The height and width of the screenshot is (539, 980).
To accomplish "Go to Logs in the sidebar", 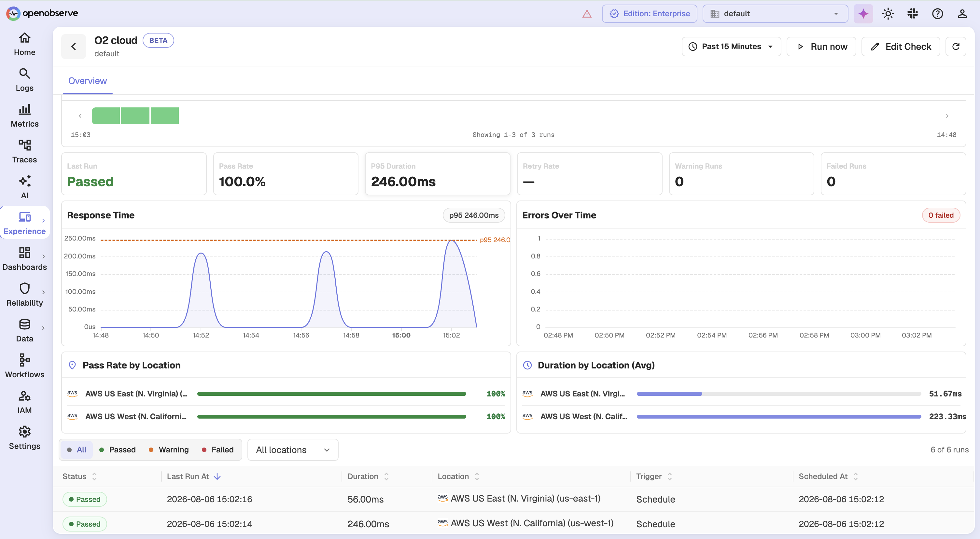I will [25, 80].
